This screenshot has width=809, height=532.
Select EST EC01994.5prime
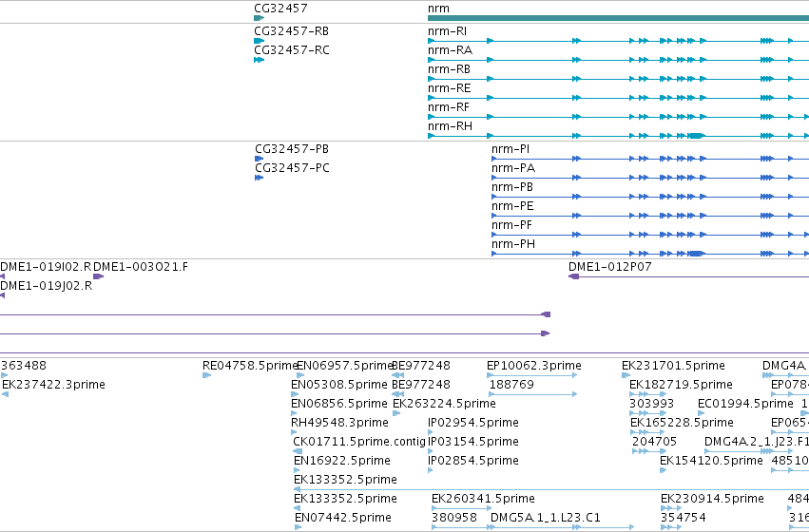pos(745,404)
